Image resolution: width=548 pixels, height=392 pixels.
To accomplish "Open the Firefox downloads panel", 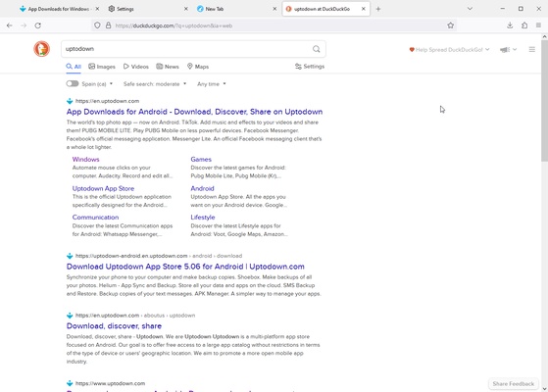I will coord(510,25).
